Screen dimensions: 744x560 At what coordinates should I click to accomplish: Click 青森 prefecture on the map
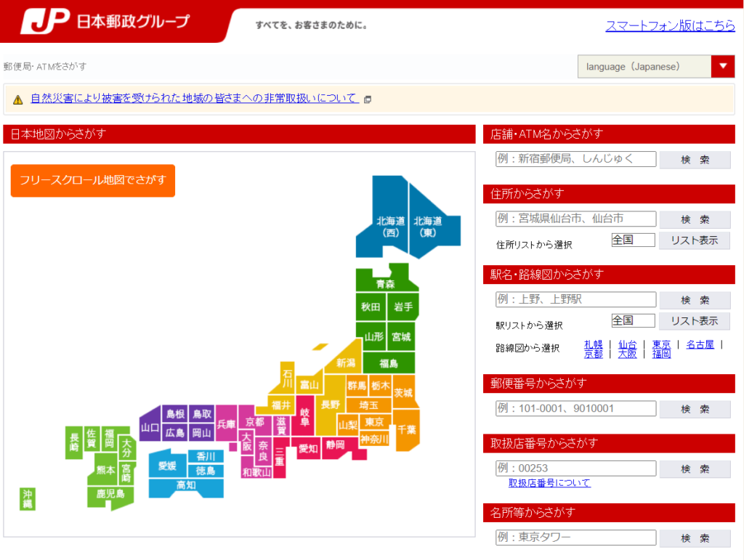click(x=387, y=282)
